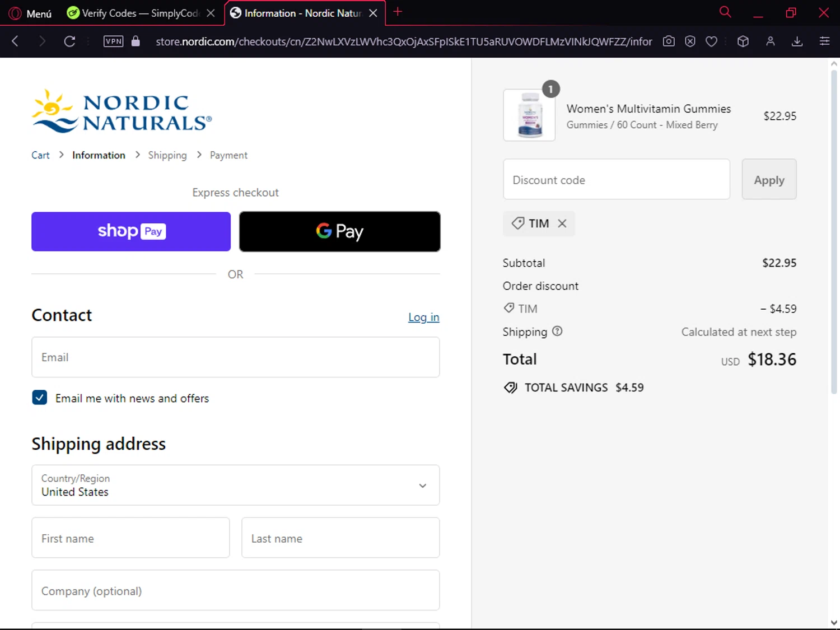Screen dimensions: 840x630
Task: Go to Cart breadcrumb link
Action: [40, 155]
